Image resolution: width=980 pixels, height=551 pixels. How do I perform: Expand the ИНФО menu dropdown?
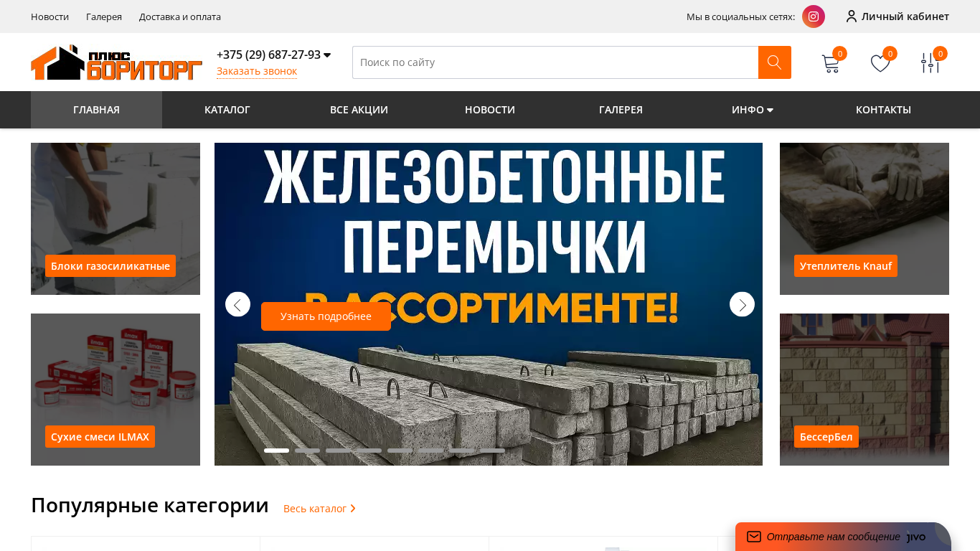752,110
